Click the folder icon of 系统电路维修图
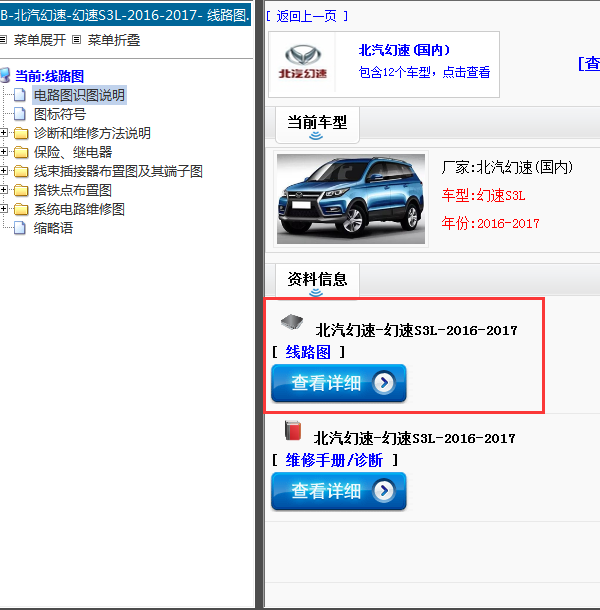The image size is (600, 610). coord(21,209)
